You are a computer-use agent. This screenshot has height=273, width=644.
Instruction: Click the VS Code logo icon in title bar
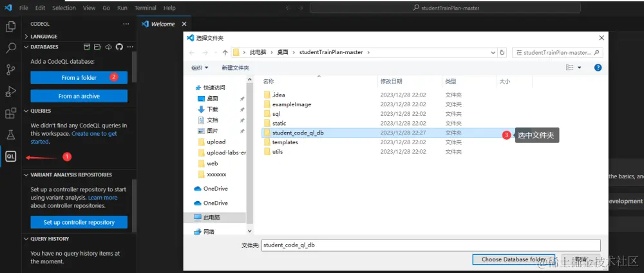(7, 8)
